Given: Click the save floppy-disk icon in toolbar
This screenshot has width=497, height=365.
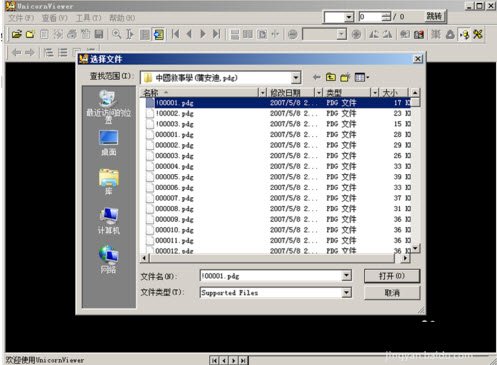Looking at the screenshot, I should [99, 34].
